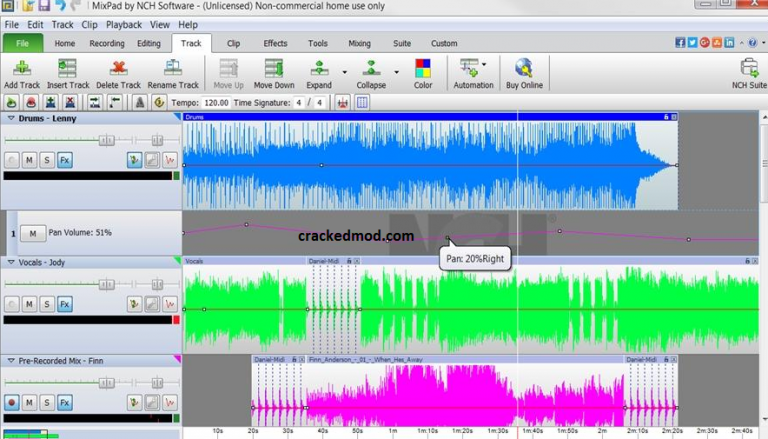Click the Collapse tracks icon
The width and height of the screenshot is (768, 439).
coord(371,68)
